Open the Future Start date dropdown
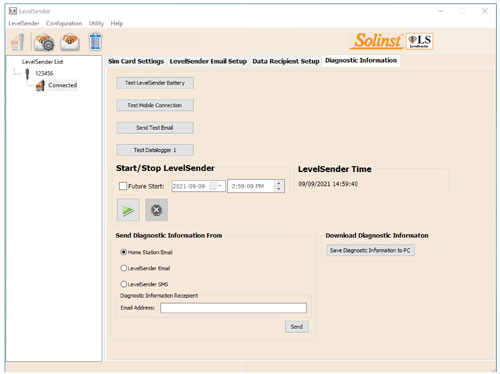The height and width of the screenshot is (374, 500). click(x=220, y=186)
